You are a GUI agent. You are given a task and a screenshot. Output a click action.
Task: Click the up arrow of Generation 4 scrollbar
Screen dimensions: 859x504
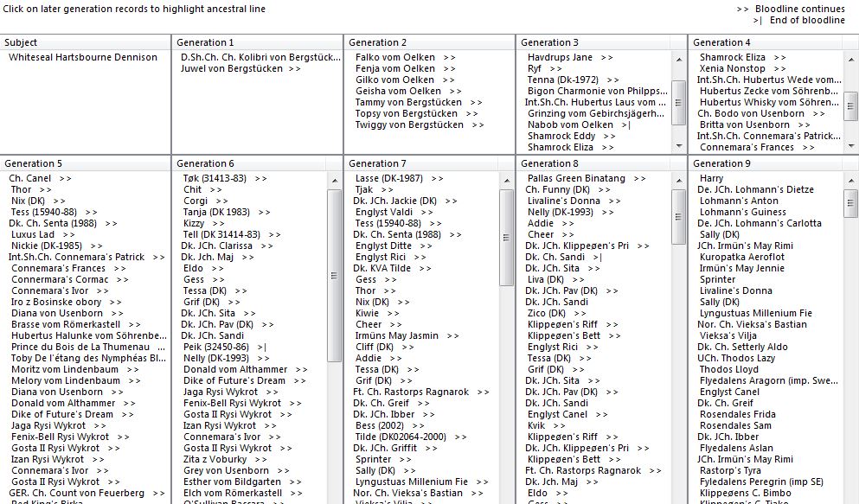[851, 59]
